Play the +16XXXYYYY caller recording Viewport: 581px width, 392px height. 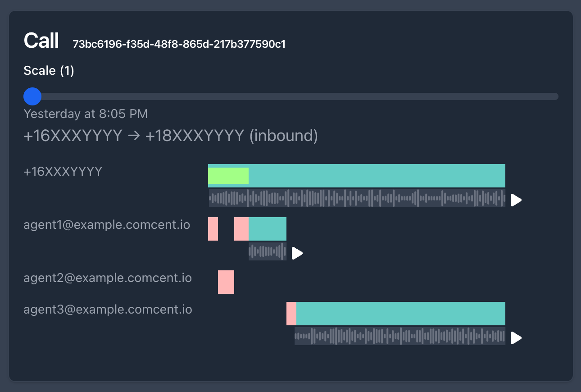tap(516, 200)
